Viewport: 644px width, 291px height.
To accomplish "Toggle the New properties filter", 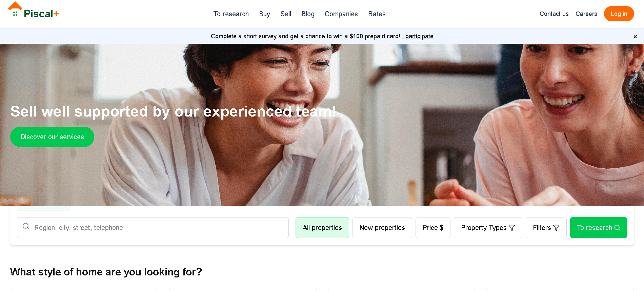I will click(x=382, y=228).
